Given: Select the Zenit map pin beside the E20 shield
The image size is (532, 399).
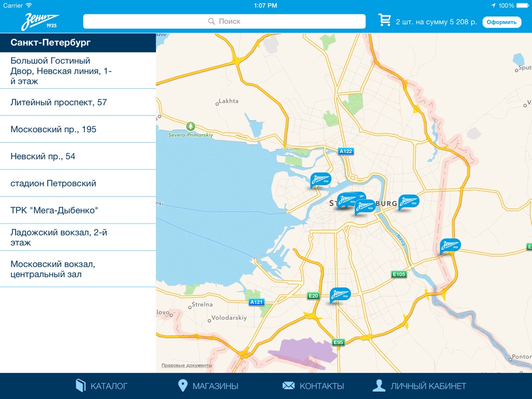Looking at the screenshot, I should (x=340, y=295).
